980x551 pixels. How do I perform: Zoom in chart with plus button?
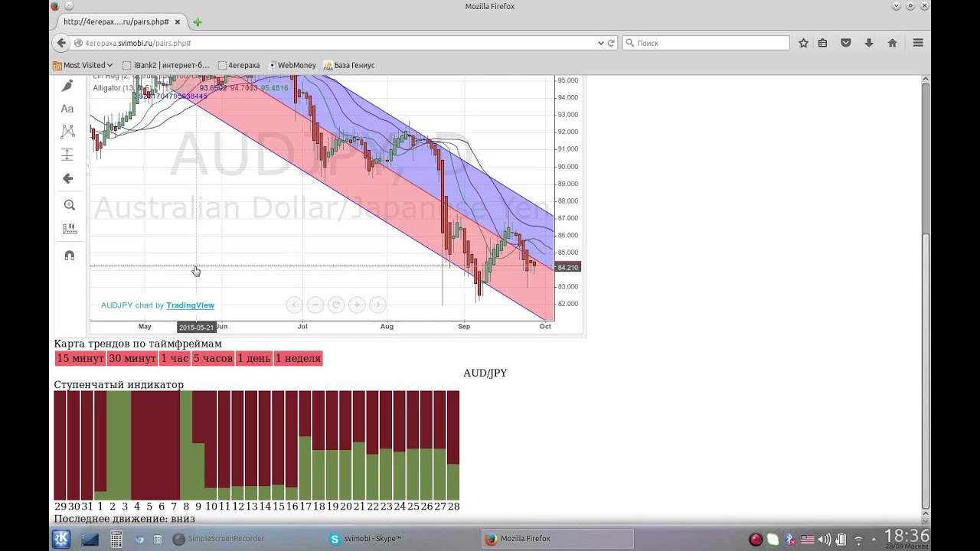pyautogui.click(x=356, y=305)
